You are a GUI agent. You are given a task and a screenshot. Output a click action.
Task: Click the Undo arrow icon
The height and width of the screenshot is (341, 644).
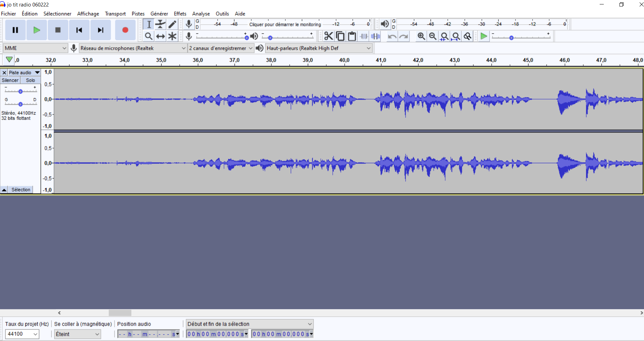point(392,36)
